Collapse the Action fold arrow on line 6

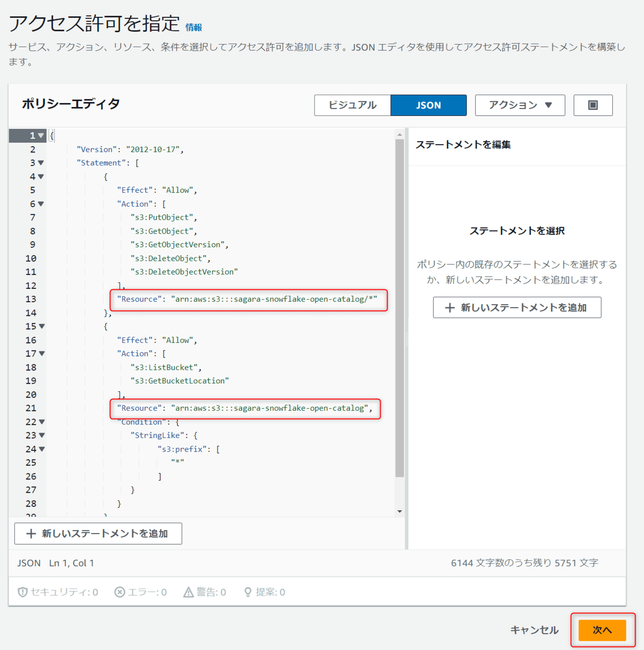coord(41,204)
